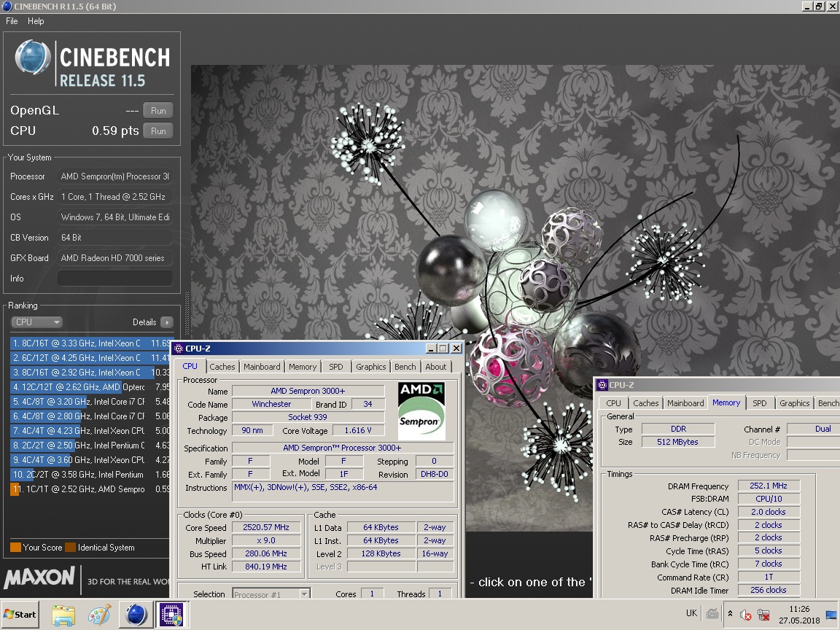Click front CPU-Z title bar icon
Viewport: 840px width, 630px height.
click(179, 349)
